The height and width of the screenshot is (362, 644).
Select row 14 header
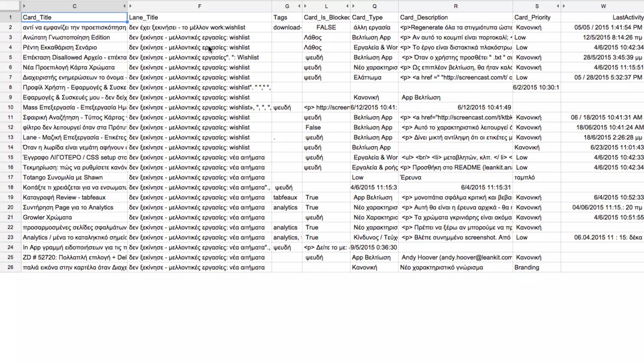(10, 147)
